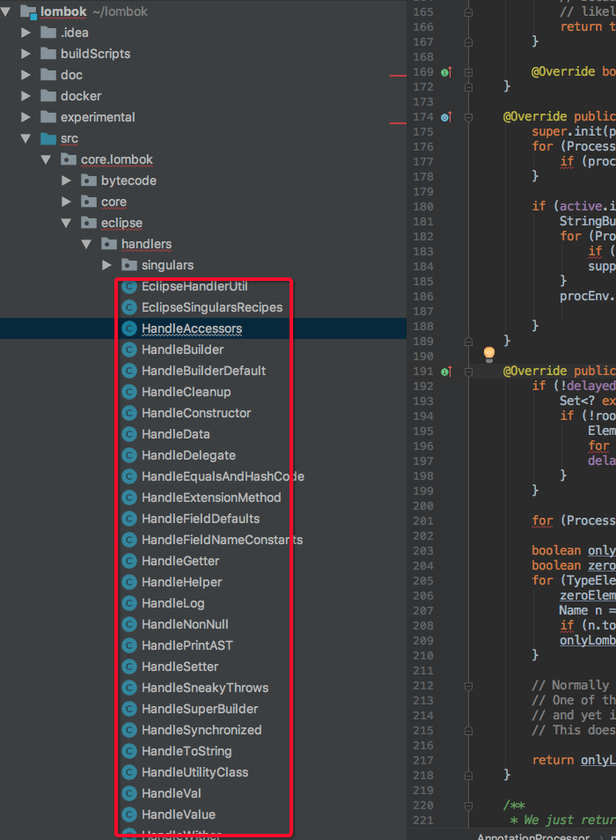
Task: Click the lower red error stripe marker
Action: coord(398,123)
